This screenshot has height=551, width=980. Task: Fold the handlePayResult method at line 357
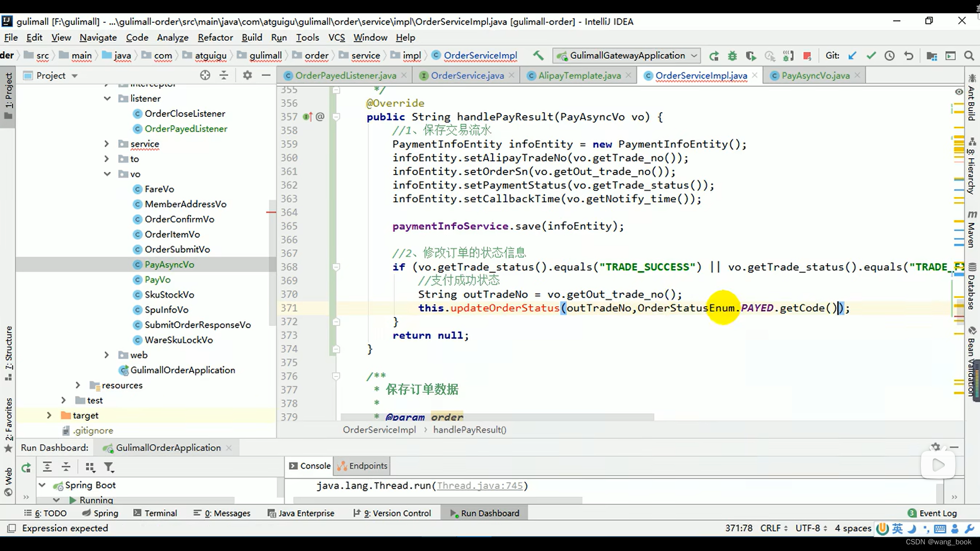336,117
